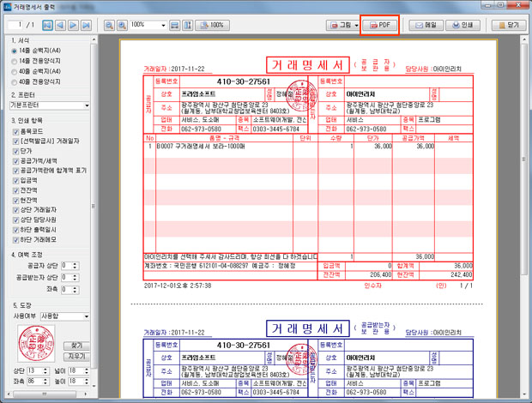The image size is (532, 403).
Task: Click the fit-to-width icon next to the zoom box
Action: point(174,26)
